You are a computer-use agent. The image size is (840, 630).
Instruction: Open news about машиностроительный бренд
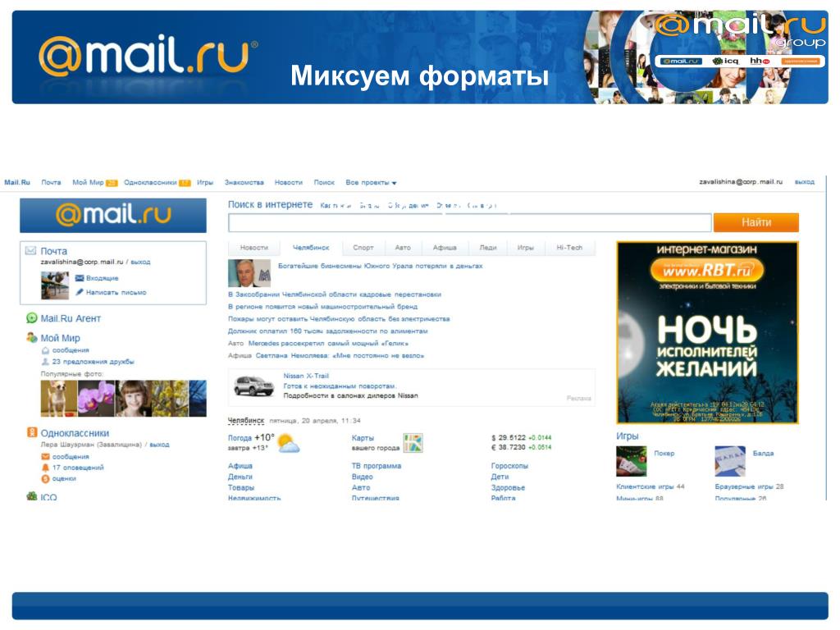click(x=322, y=307)
